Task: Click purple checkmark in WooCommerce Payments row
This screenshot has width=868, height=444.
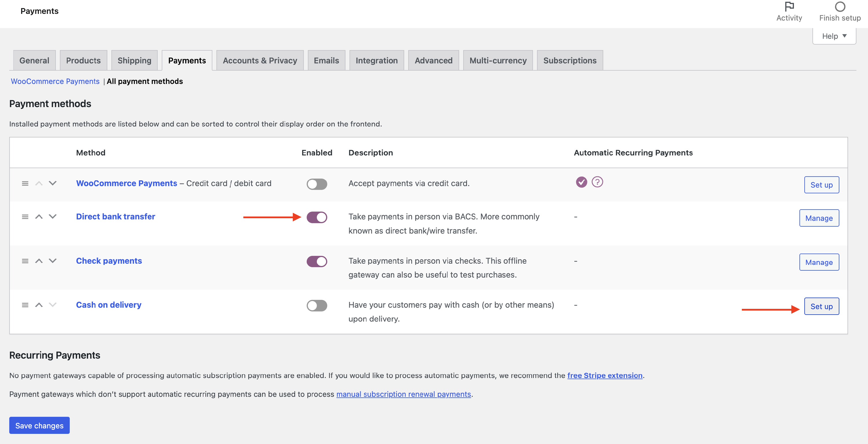Action: (x=581, y=182)
